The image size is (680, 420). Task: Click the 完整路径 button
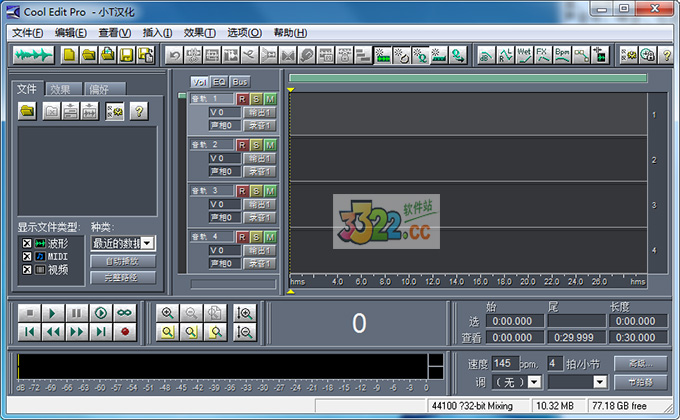123,277
